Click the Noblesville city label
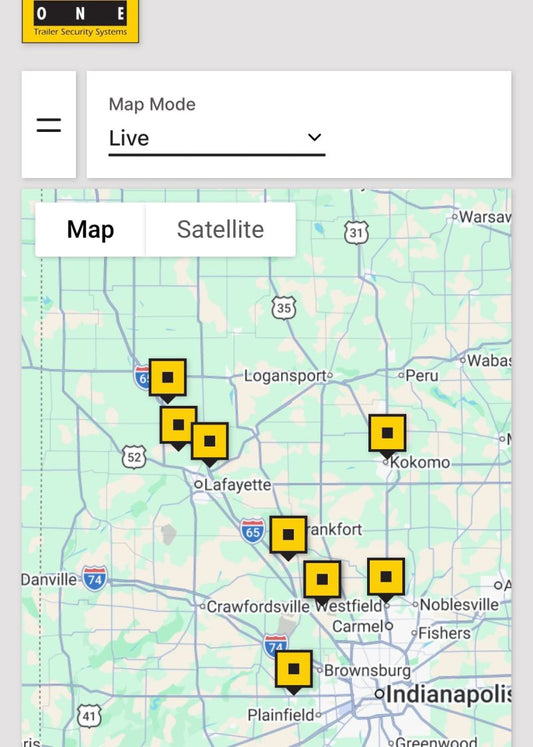The image size is (533, 747). click(x=459, y=605)
